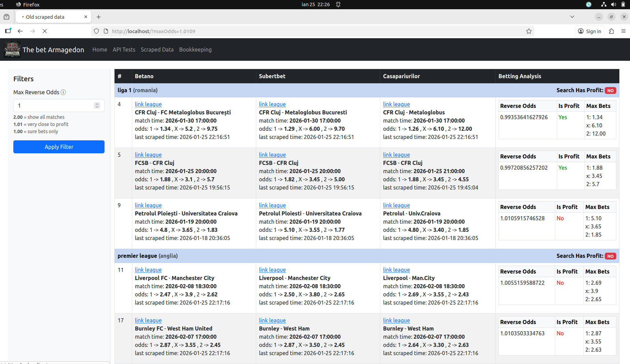Go back with the browser back arrow
630x364 pixels.
click(x=20, y=31)
